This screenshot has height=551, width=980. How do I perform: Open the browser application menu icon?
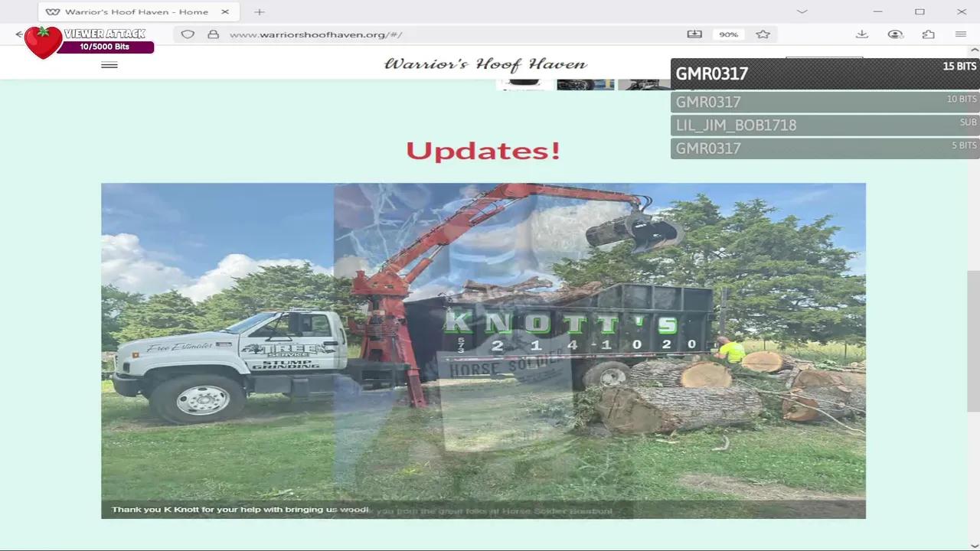click(x=960, y=34)
